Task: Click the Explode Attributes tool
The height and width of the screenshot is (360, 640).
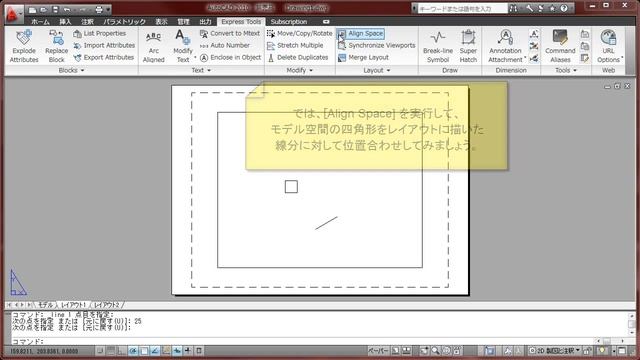Action: pyautogui.click(x=24, y=46)
